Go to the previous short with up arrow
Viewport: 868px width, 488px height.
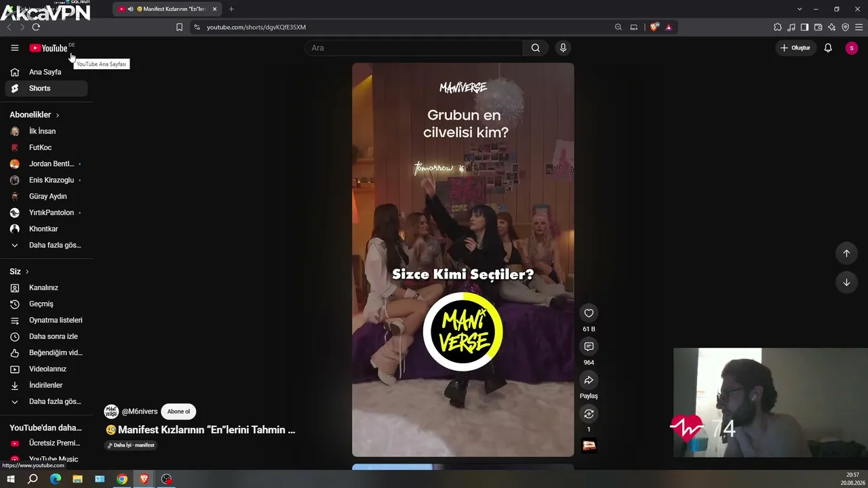click(846, 253)
